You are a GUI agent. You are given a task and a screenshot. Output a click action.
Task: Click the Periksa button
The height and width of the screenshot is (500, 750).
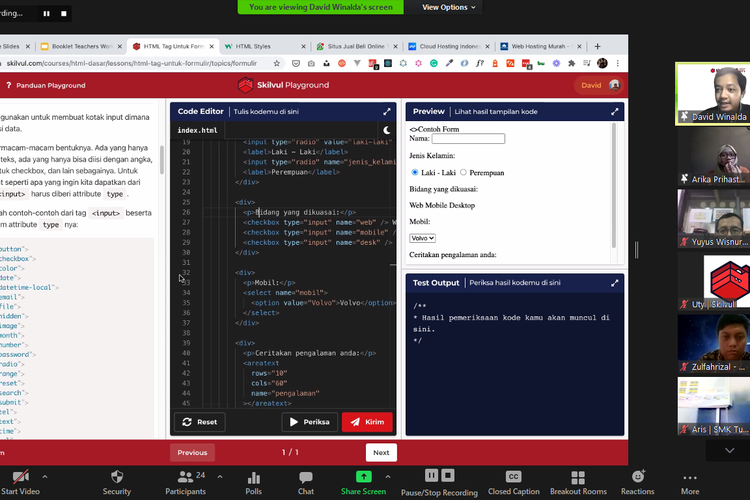[309, 422]
